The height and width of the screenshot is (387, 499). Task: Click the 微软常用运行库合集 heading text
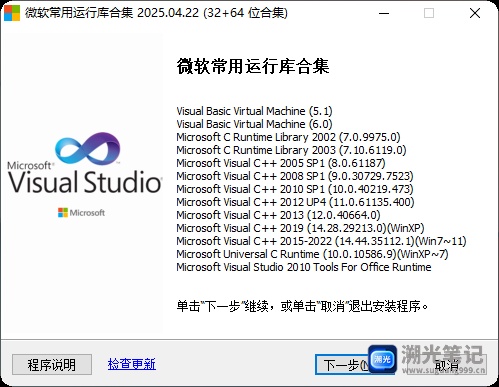pos(253,66)
